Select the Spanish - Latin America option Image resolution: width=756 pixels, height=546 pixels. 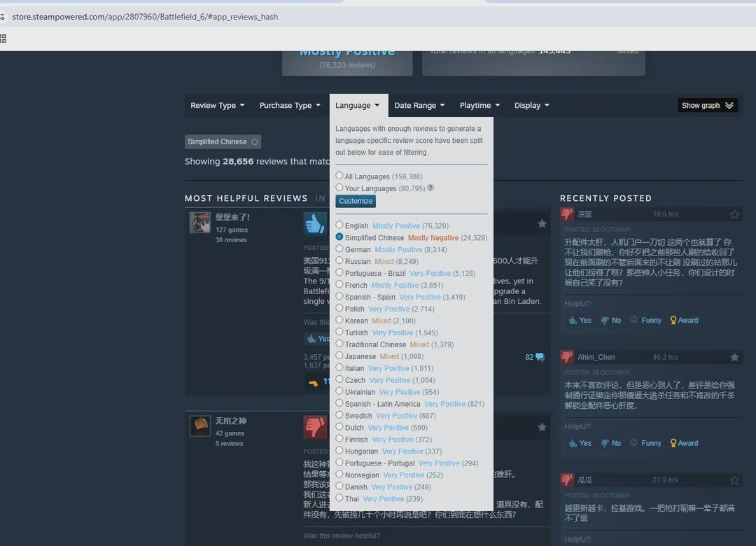339,402
